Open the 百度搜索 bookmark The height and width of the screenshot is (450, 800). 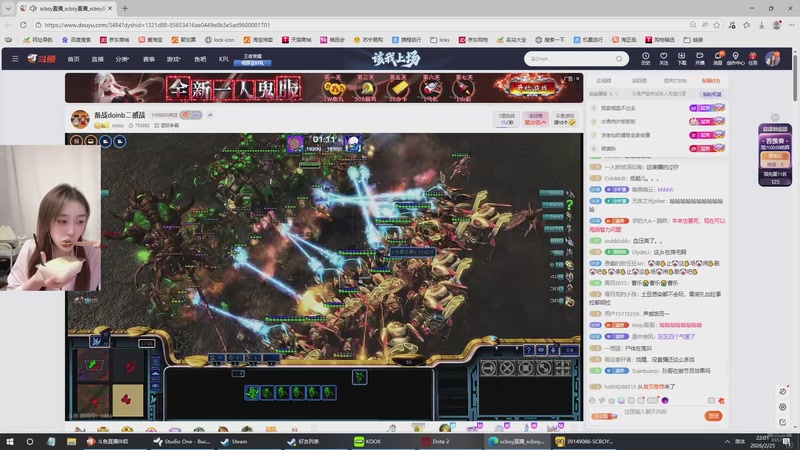click(76, 40)
